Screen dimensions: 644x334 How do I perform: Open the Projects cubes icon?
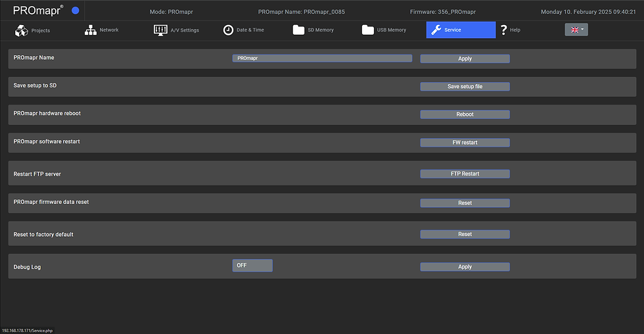(21, 30)
